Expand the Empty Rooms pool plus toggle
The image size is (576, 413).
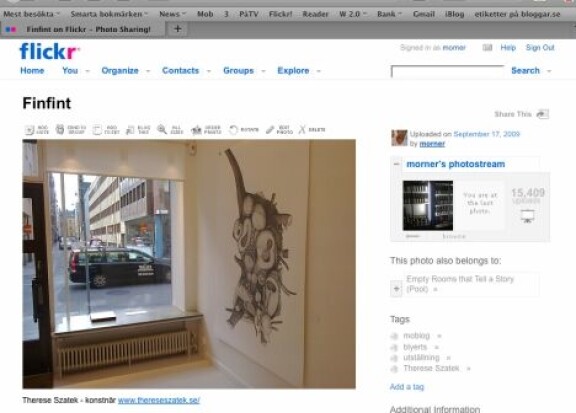(396, 288)
